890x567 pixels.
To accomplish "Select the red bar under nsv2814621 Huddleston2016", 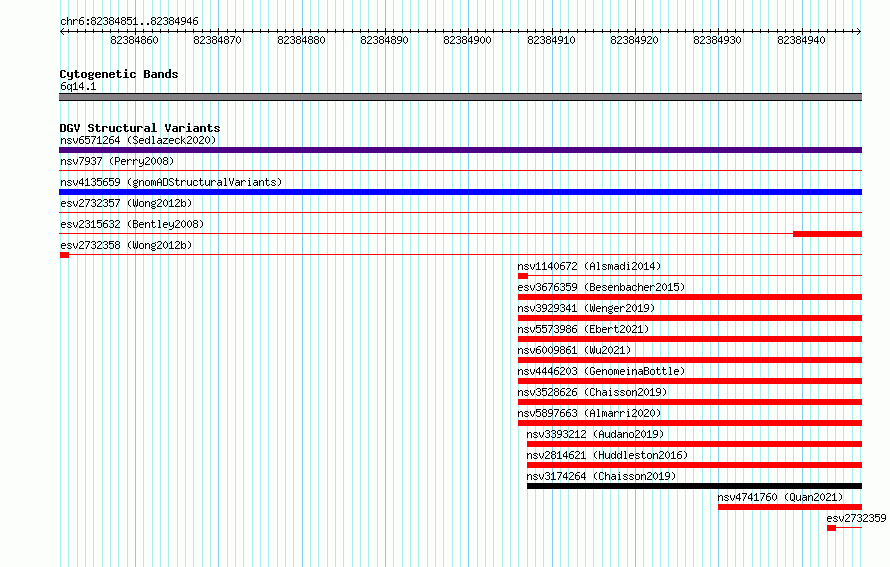I will click(694, 465).
